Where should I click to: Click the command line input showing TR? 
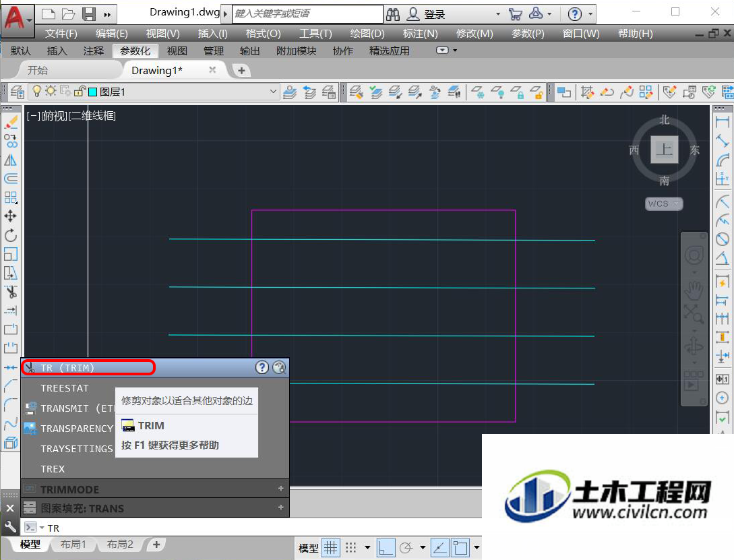[262, 528]
